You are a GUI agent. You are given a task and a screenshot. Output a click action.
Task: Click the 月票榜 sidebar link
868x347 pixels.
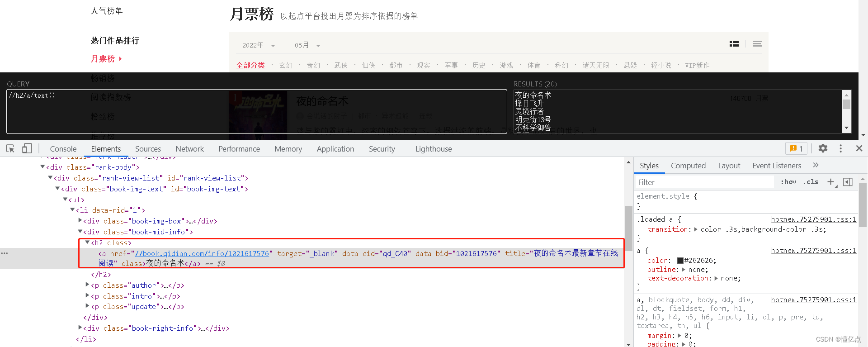(103, 59)
